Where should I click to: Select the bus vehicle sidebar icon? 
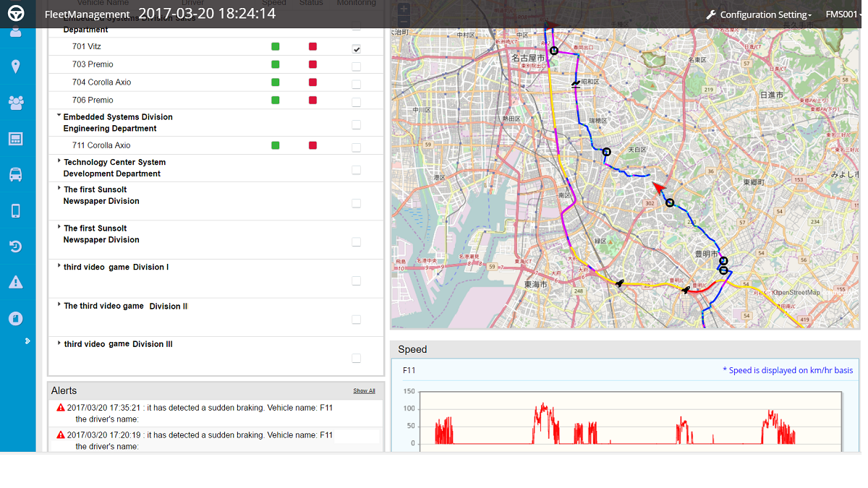pos(15,174)
